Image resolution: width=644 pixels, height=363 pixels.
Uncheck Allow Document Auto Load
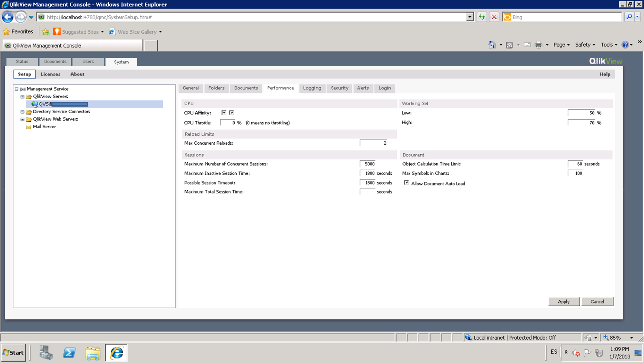(406, 183)
